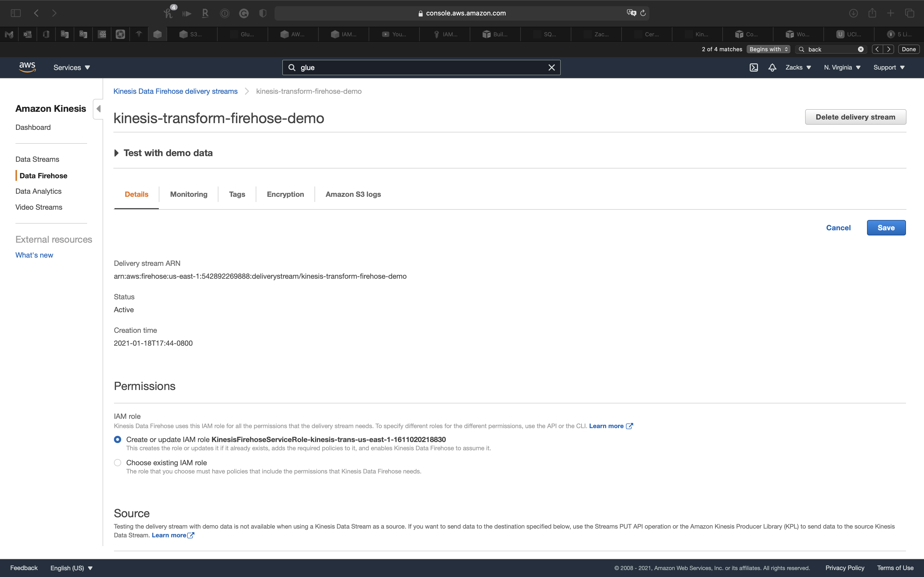Collapse the Amazon Kinesis sidebar arrow
Screen dimensions: 924x577
(x=98, y=109)
